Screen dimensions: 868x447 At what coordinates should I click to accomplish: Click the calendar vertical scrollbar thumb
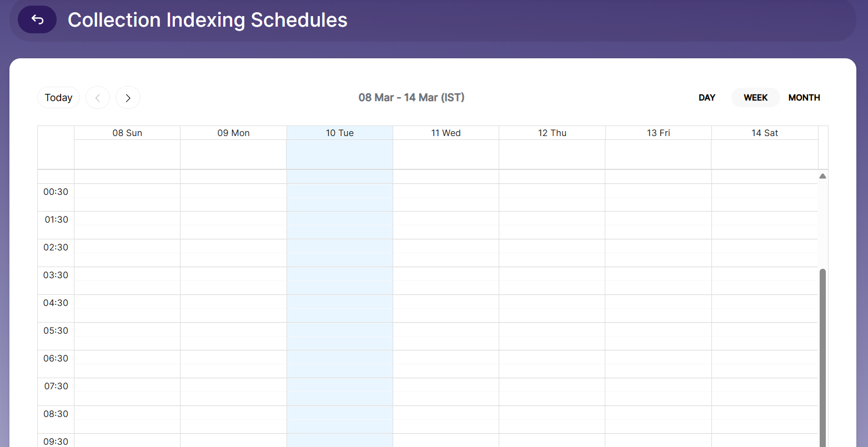822,358
